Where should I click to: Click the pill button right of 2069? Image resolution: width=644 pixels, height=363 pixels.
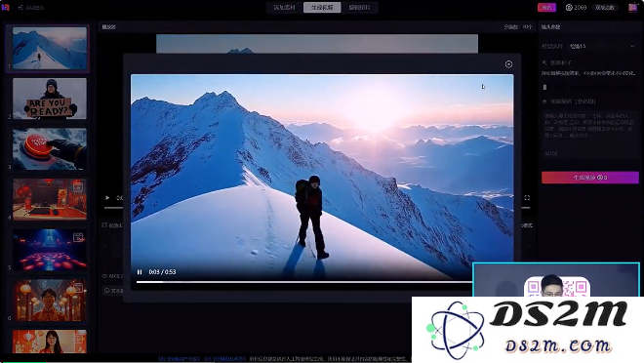coord(605,8)
